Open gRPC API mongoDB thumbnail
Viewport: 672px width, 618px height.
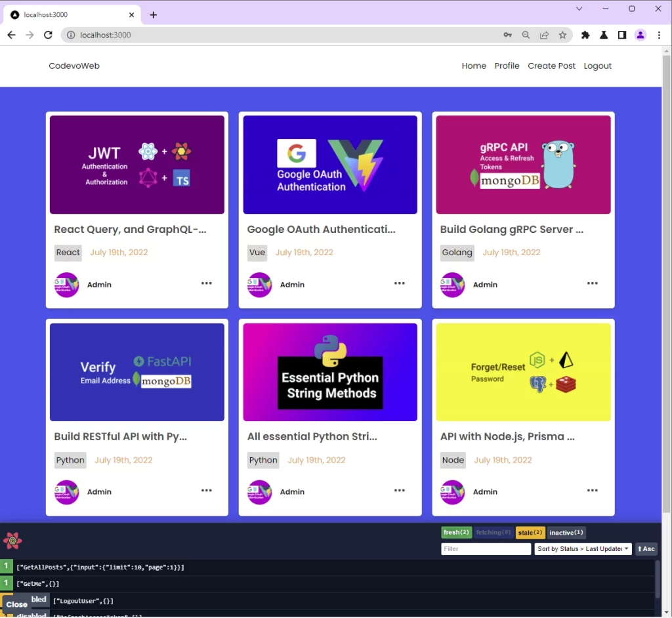click(x=523, y=165)
